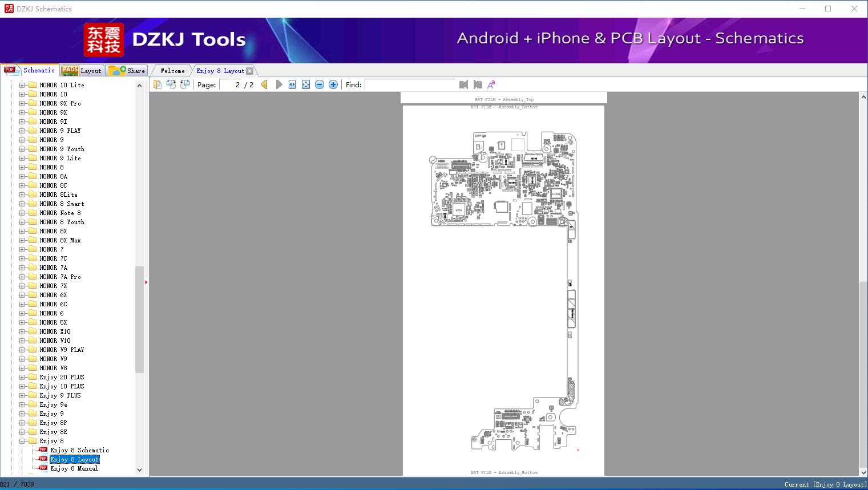The height and width of the screenshot is (490, 868).
Task: Click the Find search text box
Action: pyautogui.click(x=411, y=84)
